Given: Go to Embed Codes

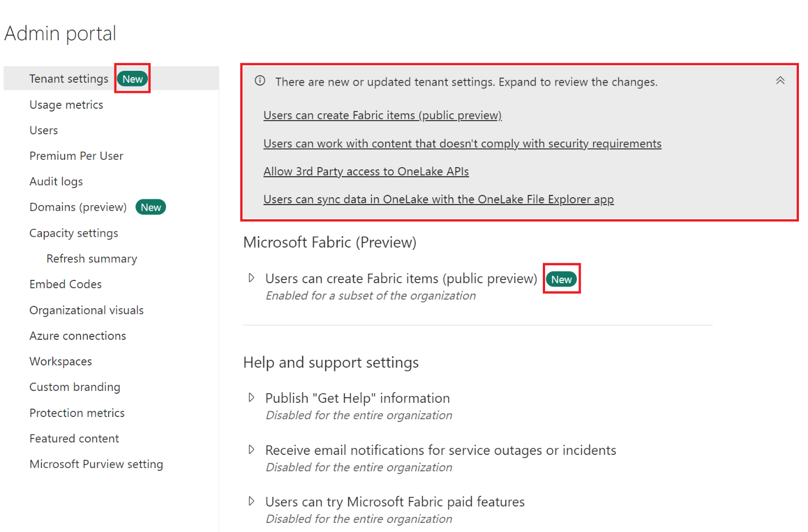Looking at the screenshot, I should [66, 284].
